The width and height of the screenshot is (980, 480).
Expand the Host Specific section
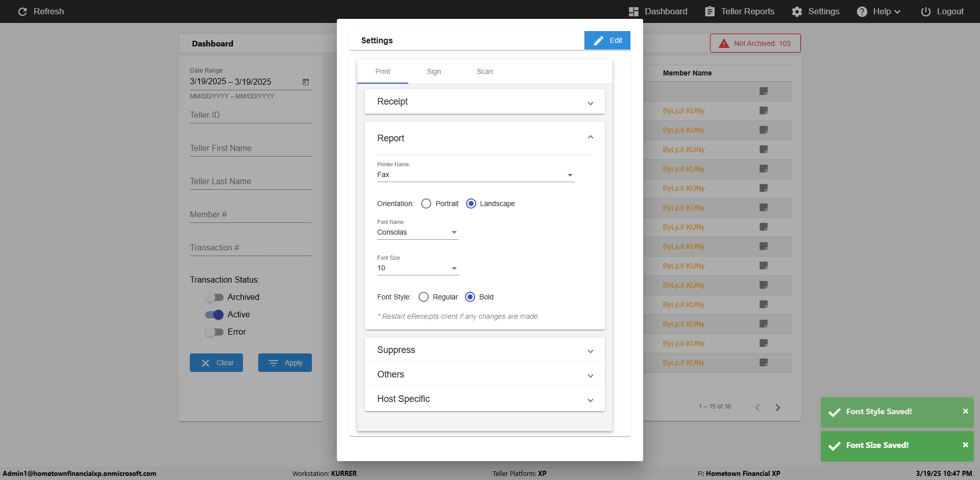pyautogui.click(x=485, y=399)
